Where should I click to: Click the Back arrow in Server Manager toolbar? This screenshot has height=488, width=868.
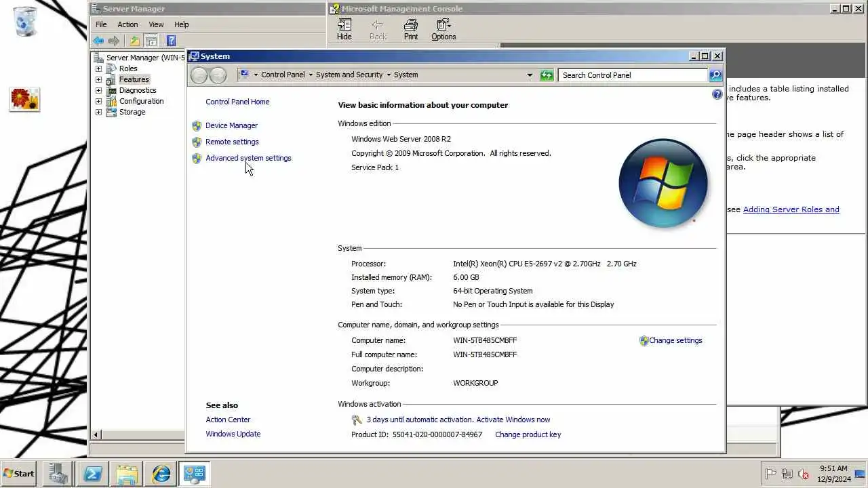coord(99,41)
